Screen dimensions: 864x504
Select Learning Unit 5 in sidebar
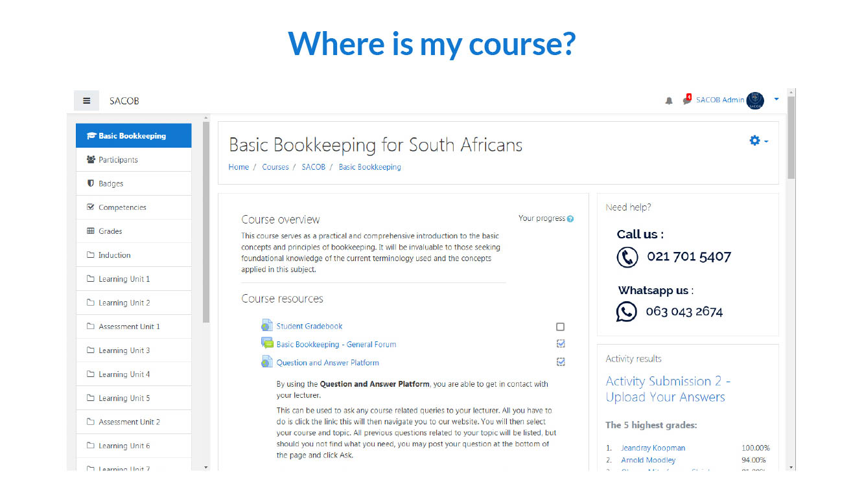[x=134, y=398]
